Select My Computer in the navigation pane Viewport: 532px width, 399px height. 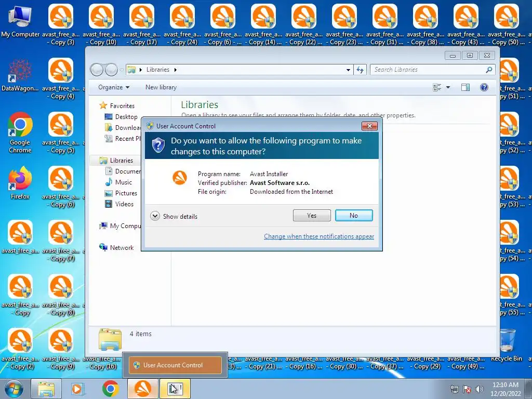(x=119, y=226)
